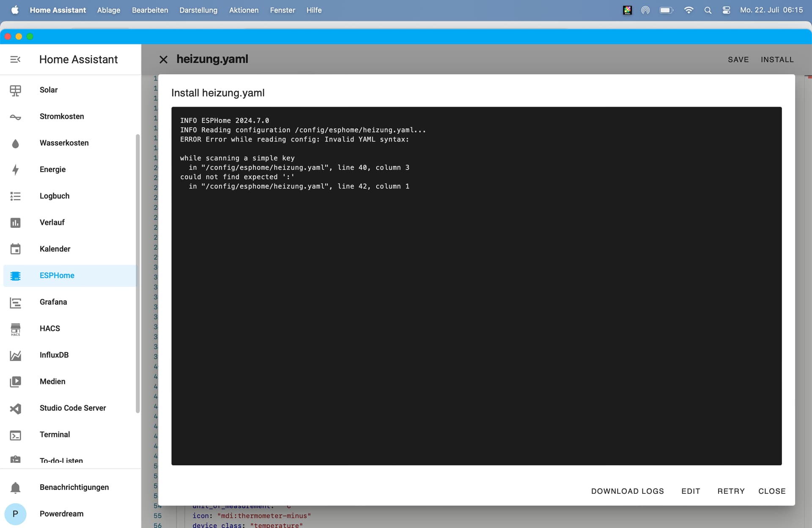The image size is (812, 528).
Task: Open the Wi-Fi status menu
Action: click(x=689, y=10)
